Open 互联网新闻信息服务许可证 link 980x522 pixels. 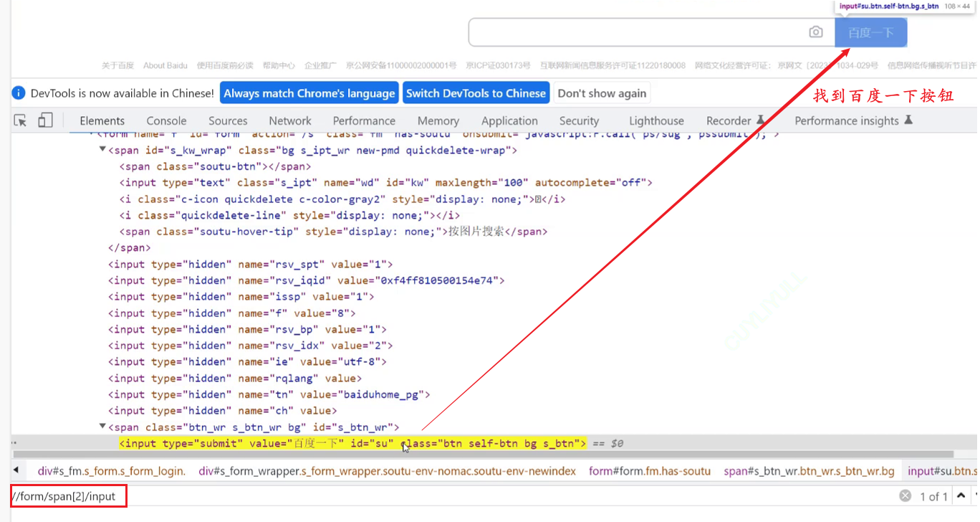(x=612, y=65)
